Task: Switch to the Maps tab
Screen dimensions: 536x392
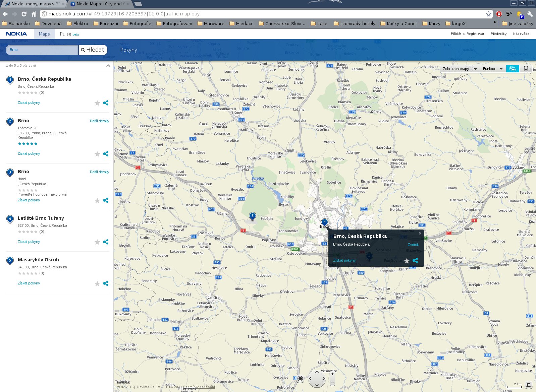Action: pos(44,34)
